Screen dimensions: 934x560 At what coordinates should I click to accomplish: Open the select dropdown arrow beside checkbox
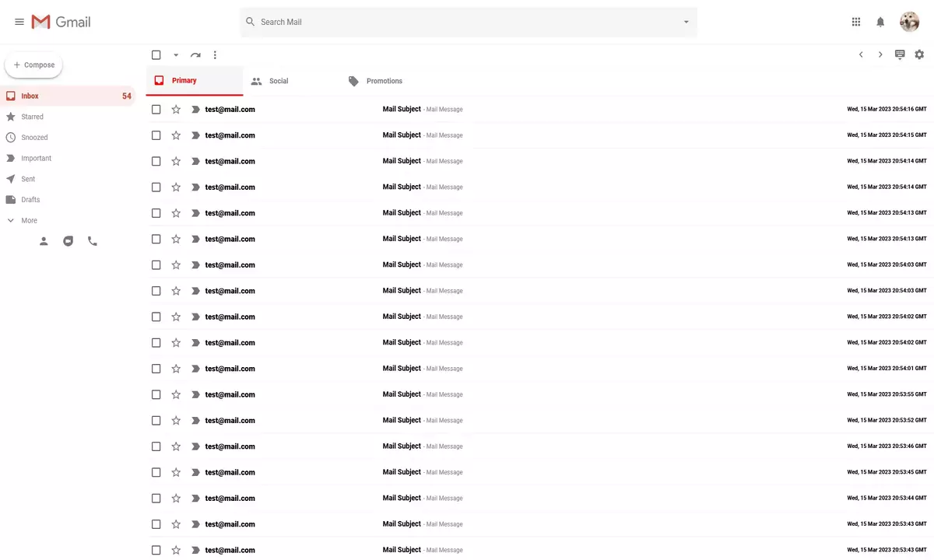[x=176, y=55]
